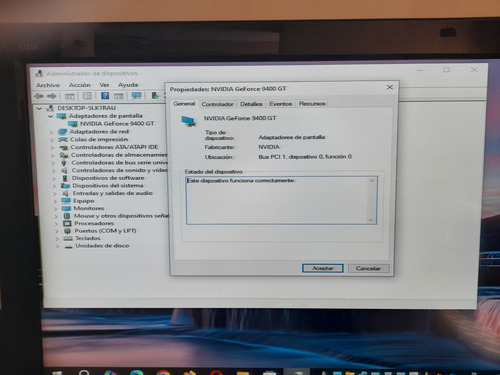Viewport: 500px width, 375px height.
Task: Collapse the Adaptadores de pantalla node
Action: click(x=50, y=116)
